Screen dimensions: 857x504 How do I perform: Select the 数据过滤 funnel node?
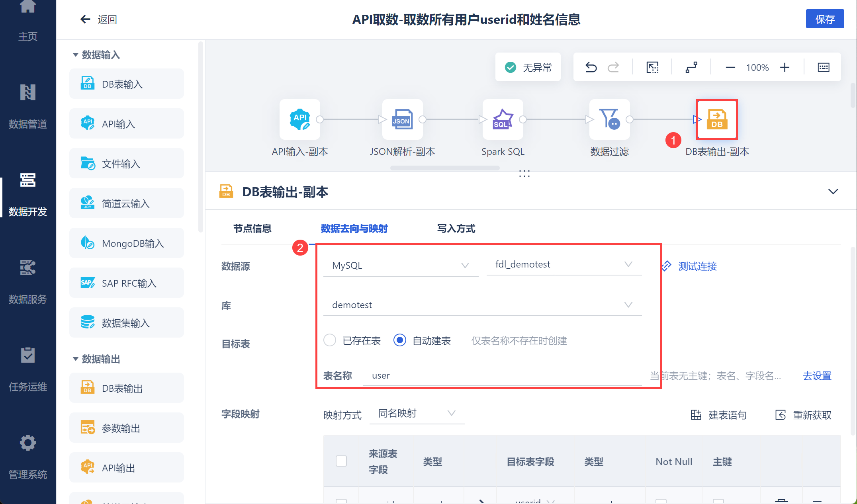[609, 119]
